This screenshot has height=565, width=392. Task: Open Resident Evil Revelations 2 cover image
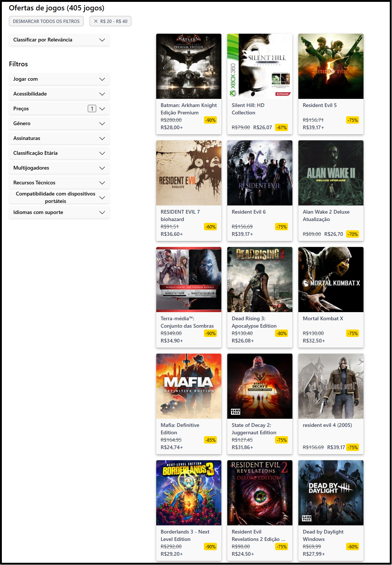[260, 493]
